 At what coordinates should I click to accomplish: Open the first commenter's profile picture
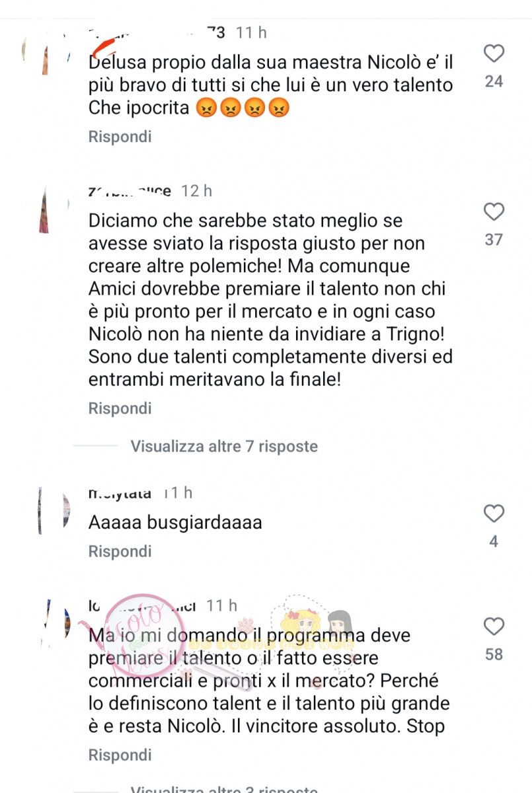click(x=46, y=53)
